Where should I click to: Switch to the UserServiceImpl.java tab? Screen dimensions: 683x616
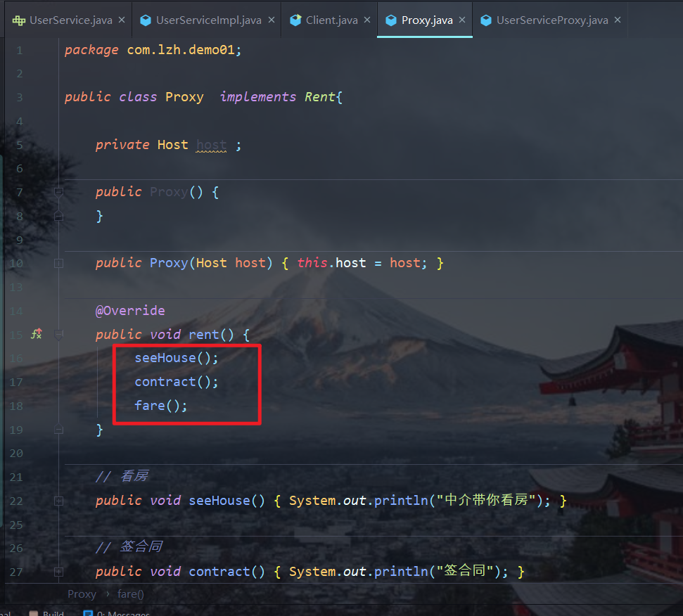209,20
